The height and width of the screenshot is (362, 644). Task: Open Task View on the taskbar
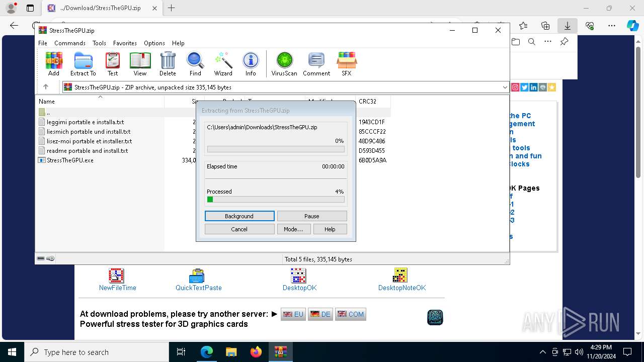pyautogui.click(x=181, y=352)
